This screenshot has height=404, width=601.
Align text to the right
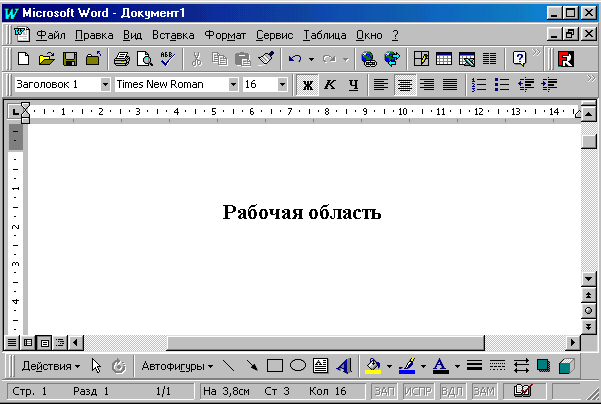pyautogui.click(x=427, y=85)
